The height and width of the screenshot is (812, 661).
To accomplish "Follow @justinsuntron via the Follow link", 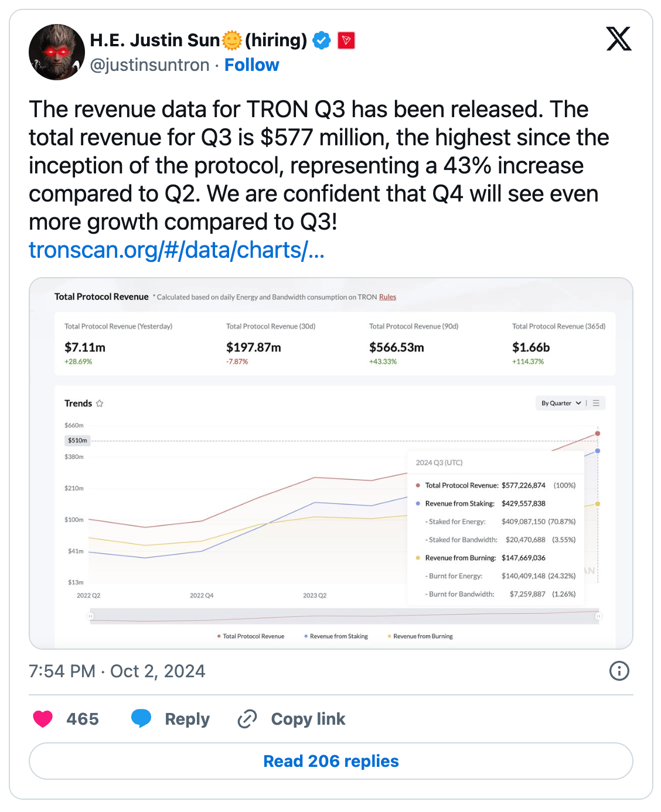I will pyautogui.click(x=252, y=65).
